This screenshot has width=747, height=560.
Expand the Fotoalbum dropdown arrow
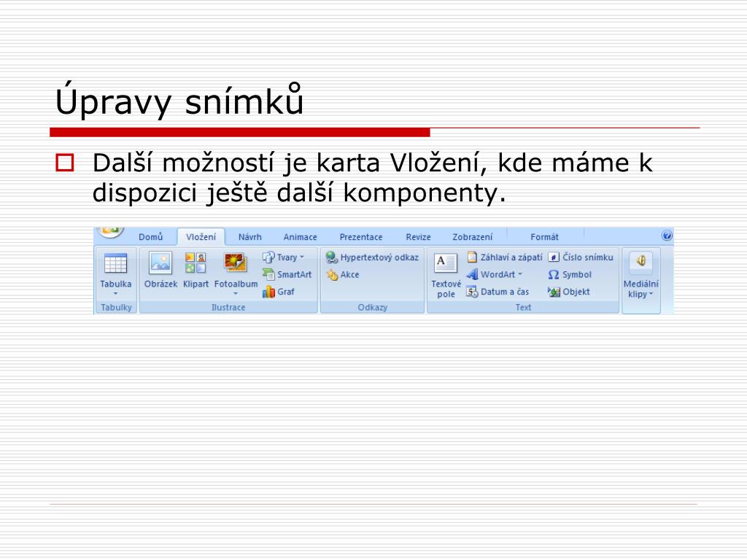(x=236, y=293)
